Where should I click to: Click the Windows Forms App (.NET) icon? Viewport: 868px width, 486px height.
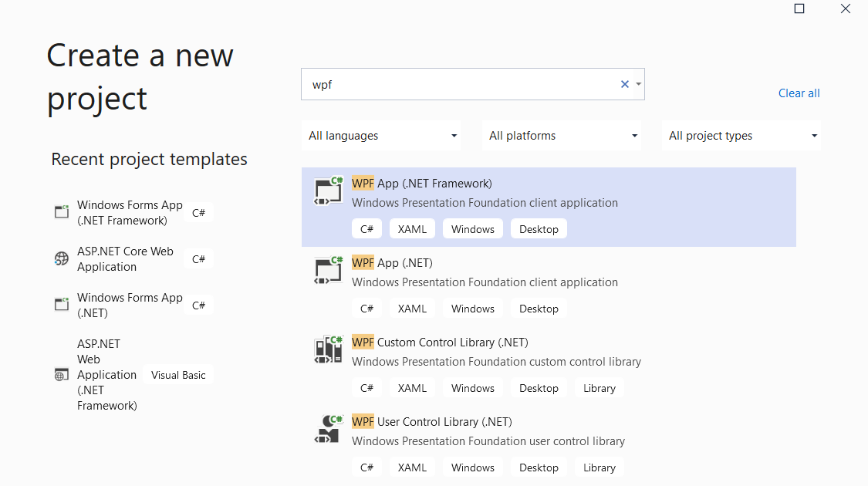[x=62, y=304]
